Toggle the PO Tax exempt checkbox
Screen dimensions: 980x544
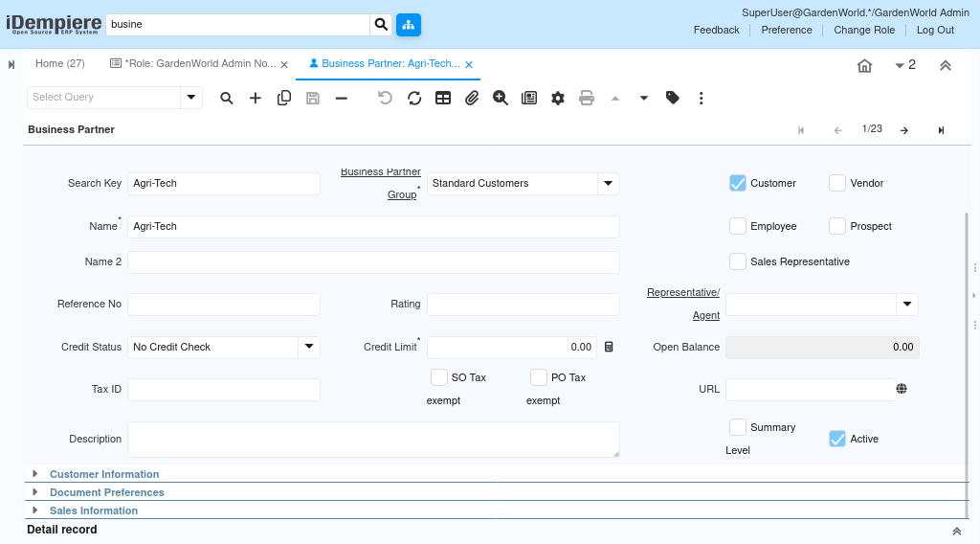[x=539, y=377]
